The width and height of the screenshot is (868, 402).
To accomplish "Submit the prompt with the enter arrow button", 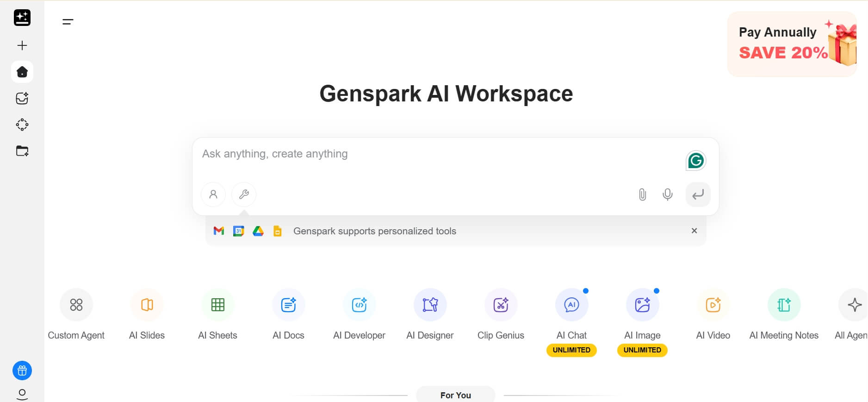I will (x=698, y=194).
